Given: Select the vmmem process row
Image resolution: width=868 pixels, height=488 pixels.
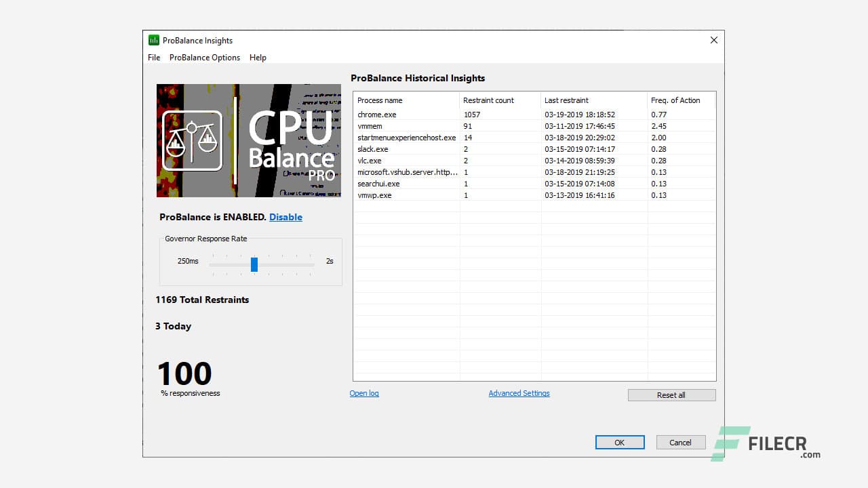Looking at the screenshot, I should (x=407, y=126).
